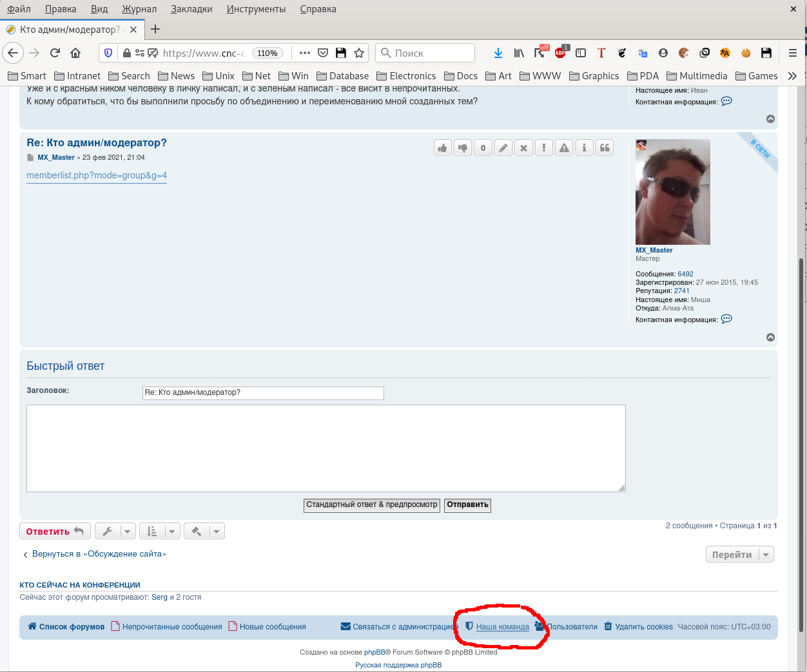Edit MX_Master's post with pencil icon
The image size is (807, 672).
503,148
